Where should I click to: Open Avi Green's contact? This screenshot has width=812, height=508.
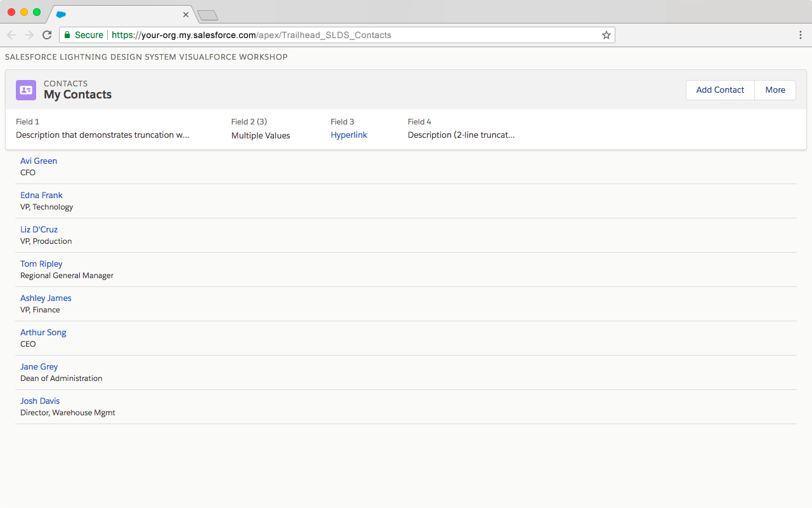[x=39, y=161]
